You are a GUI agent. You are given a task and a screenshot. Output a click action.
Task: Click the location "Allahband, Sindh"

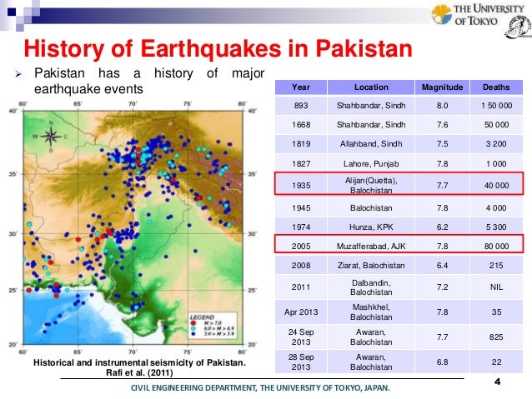point(371,144)
